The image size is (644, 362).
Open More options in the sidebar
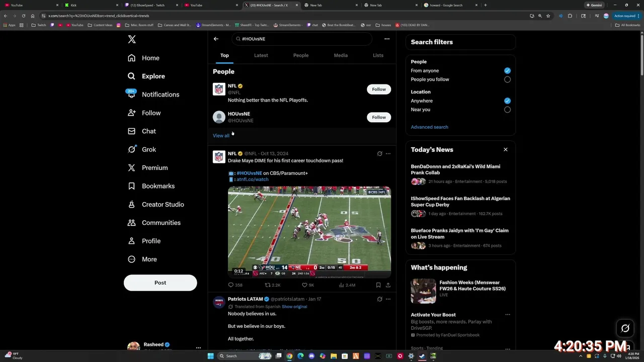pyautogui.click(x=142, y=259)
